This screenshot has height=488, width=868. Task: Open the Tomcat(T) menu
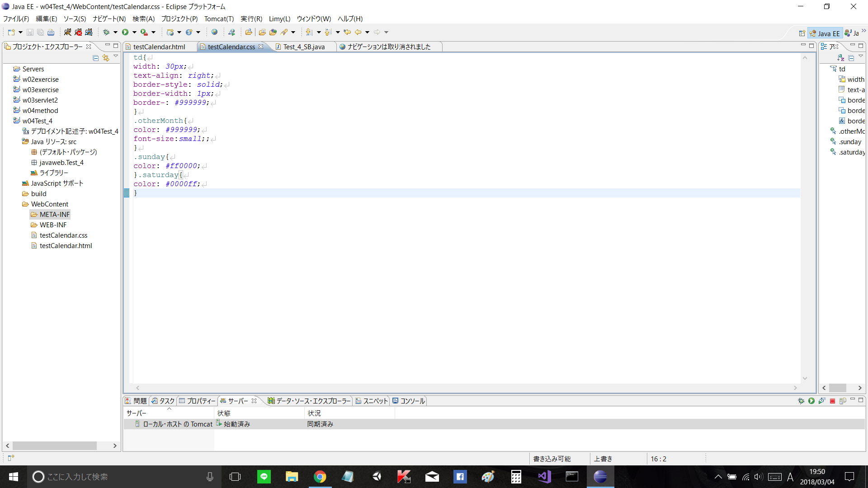219,19
